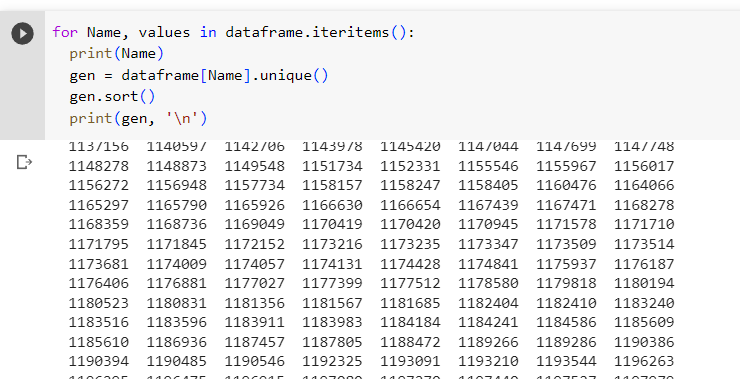Screen dimensions: 740x379
Task: Click output value 1148873
Action: tap(177, 166)
